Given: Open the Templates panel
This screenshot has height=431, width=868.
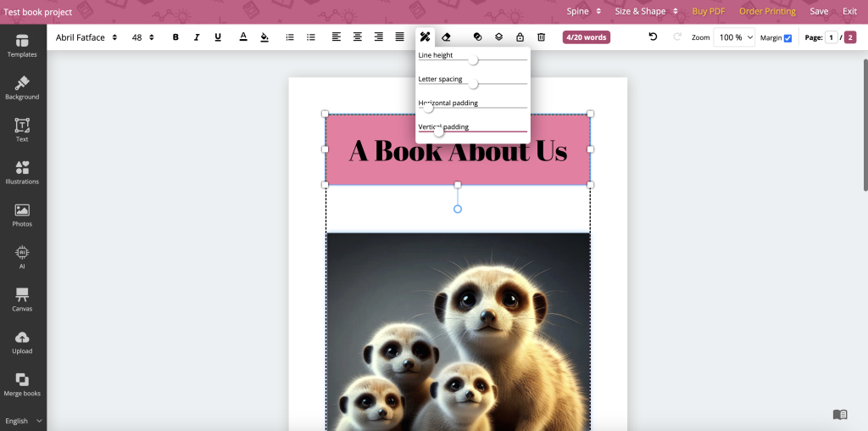Looking at the screenshot, I should tap(22, 46).
